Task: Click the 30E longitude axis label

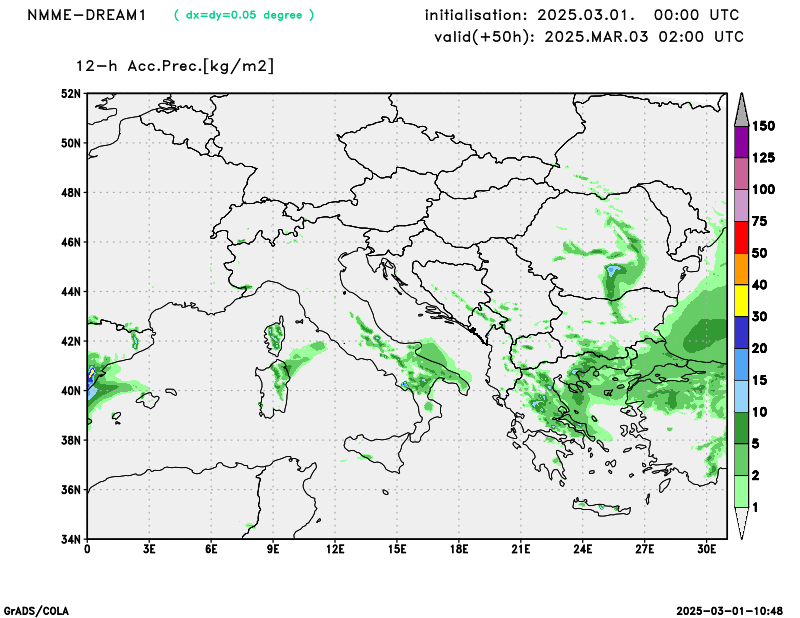Action: click(707, 550)
